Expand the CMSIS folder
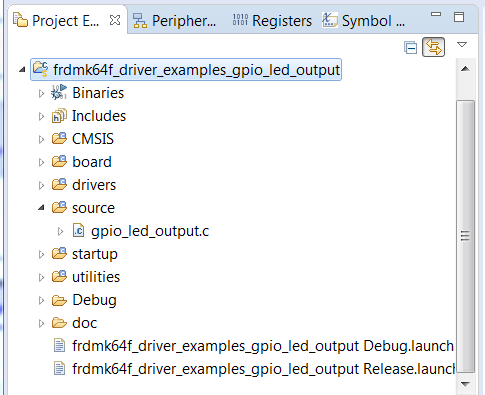Screen dimensions: 485x395 [41, 139]
